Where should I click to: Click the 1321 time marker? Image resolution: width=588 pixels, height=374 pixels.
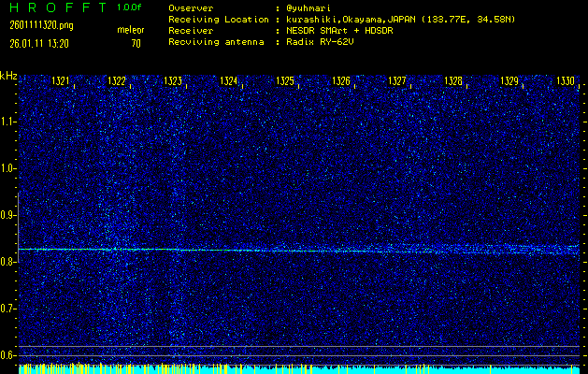(x=61, y=82)
